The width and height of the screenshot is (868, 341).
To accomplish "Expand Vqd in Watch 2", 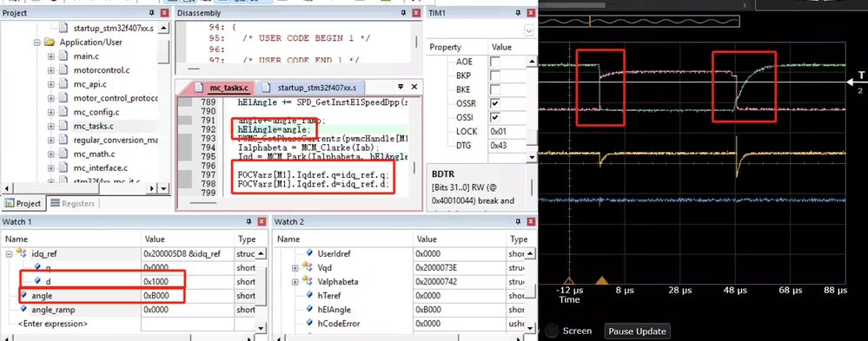I will [x=295, y=267].
